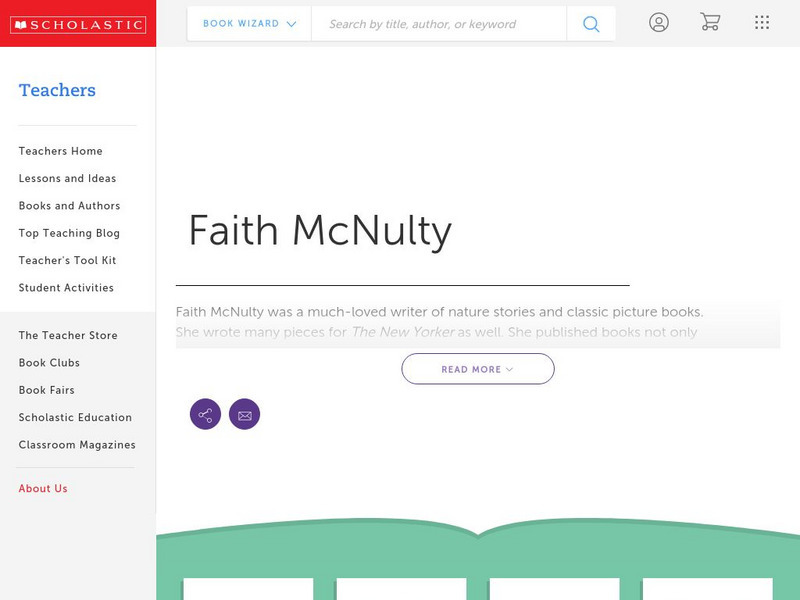Go to Lessons and Ideas
This screenshot has height=600, width=800.
tap(66, 178)
